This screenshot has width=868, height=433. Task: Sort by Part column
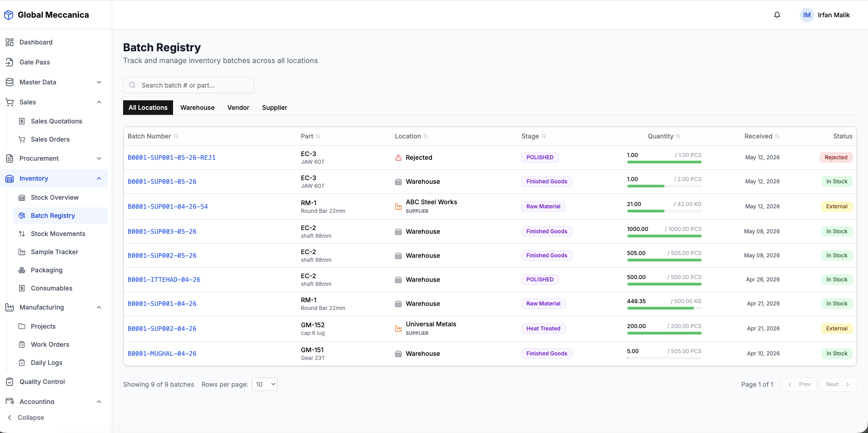point(311,136)
